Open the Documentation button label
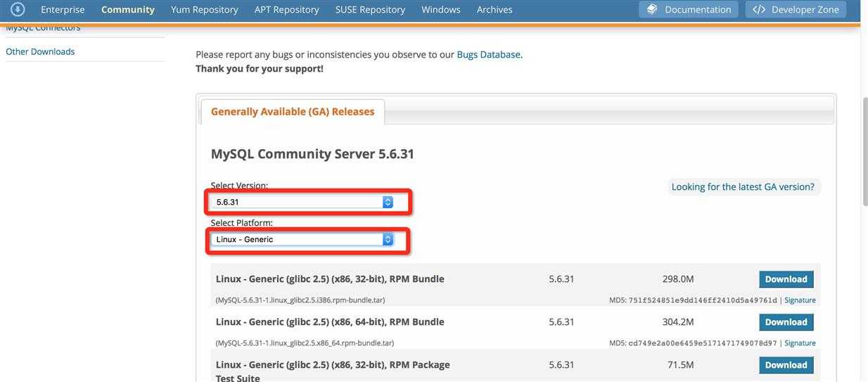The image size is (868, 382). tap(698, 9)
